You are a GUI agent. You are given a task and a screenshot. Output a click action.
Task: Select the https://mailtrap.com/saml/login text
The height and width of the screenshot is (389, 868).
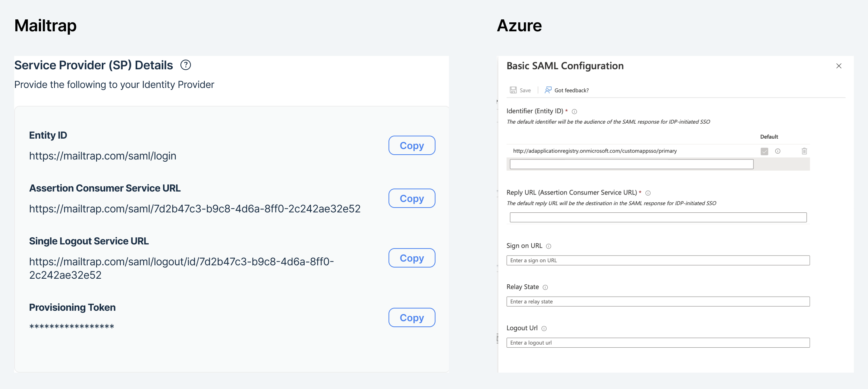click(x=103, y=156)
